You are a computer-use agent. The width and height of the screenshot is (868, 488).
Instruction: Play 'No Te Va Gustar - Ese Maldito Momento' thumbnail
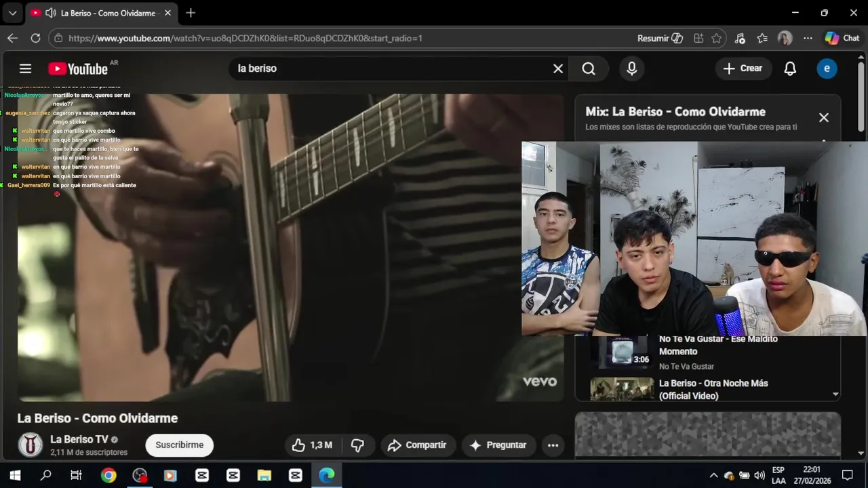(x=621, y=352)
